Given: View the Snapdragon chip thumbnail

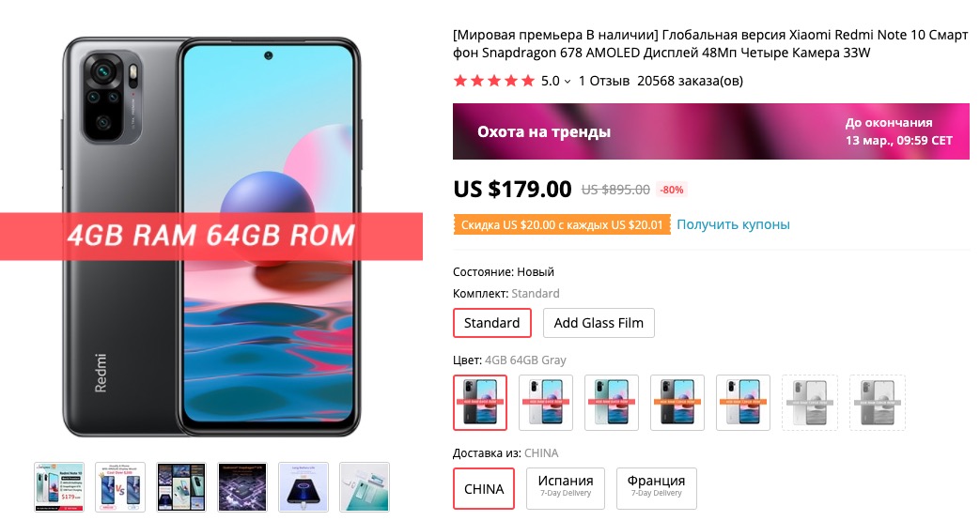Looking at the screenshot, I should [x=242, y=487].
